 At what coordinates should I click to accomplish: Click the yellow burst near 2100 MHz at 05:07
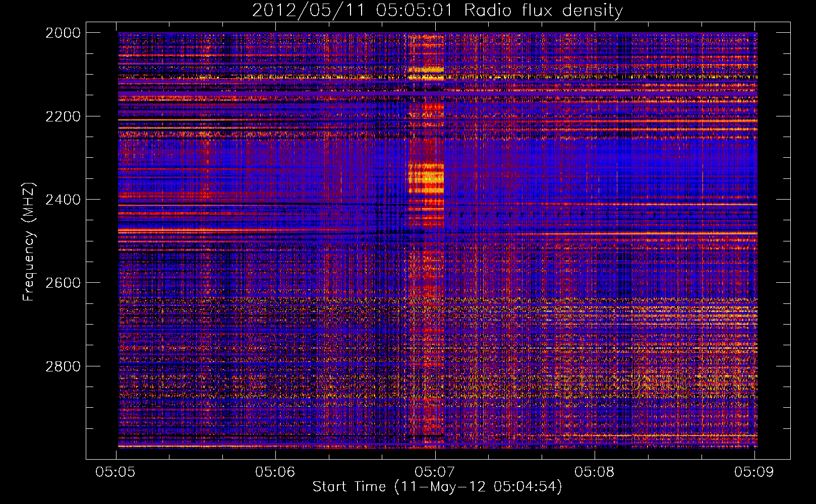point(426,74)
